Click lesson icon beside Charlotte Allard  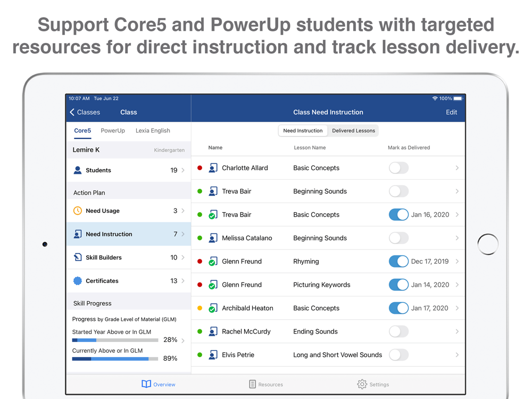point(213,168)
